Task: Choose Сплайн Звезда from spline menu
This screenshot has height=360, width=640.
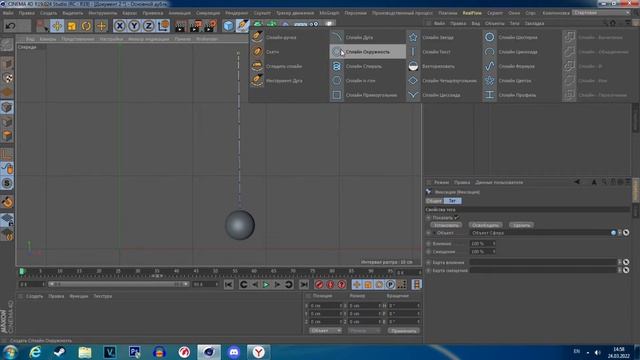Action: pos(444,37)
